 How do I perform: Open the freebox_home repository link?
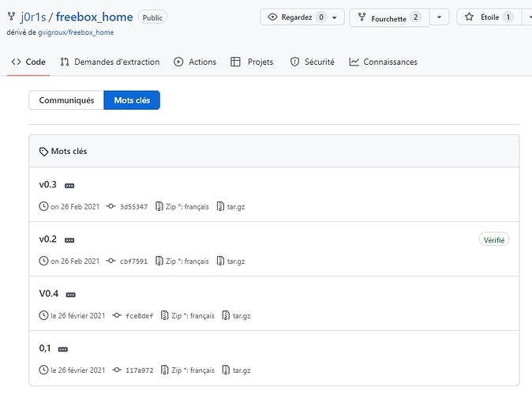tap(94, 17)
